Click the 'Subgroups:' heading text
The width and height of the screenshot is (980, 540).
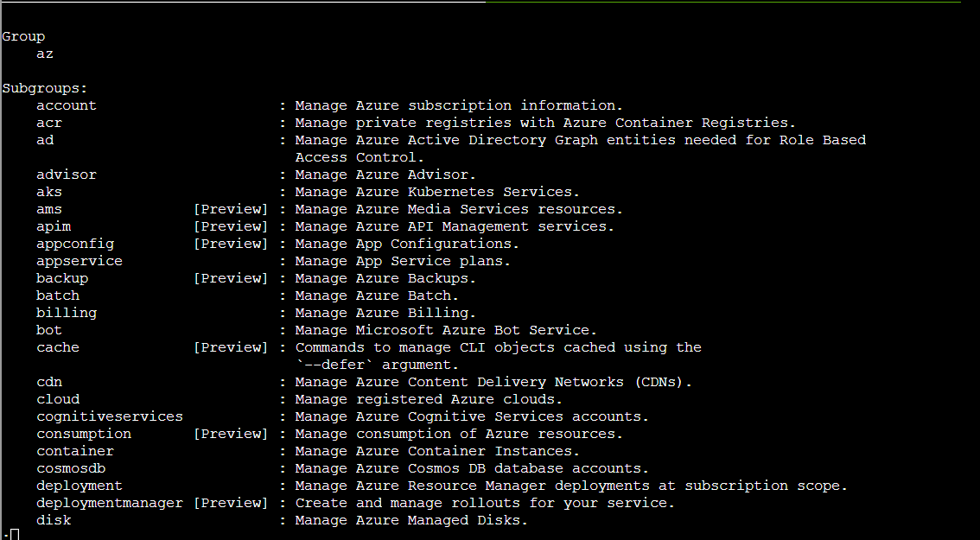[x=45, y=88]
